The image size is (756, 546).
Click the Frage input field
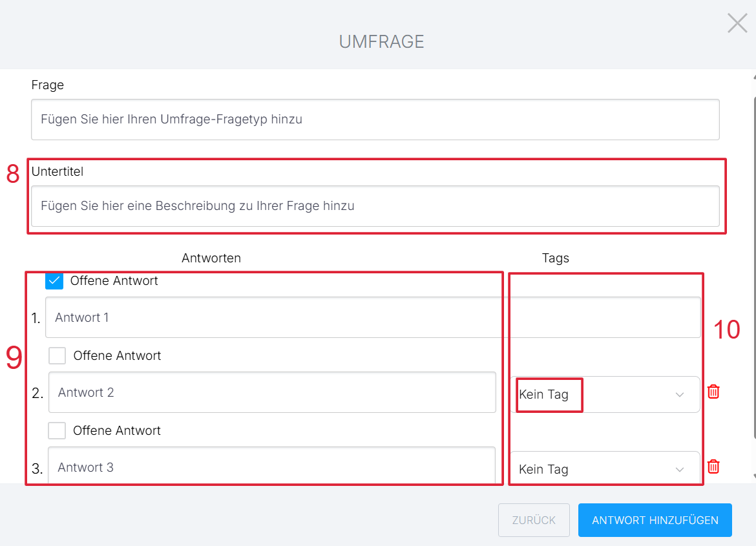coord(375,120)
